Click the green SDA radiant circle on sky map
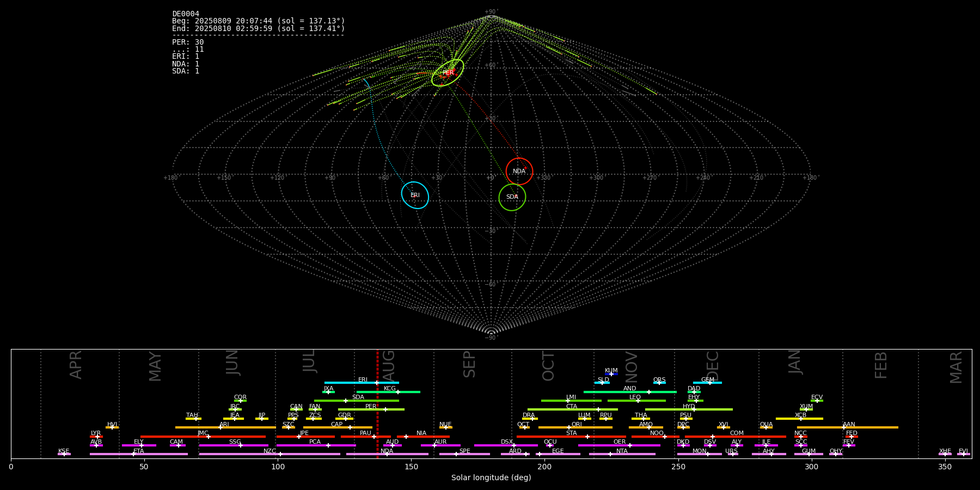Screen dimensions: 980x490 pyautogui.click(x=512, y=197)
